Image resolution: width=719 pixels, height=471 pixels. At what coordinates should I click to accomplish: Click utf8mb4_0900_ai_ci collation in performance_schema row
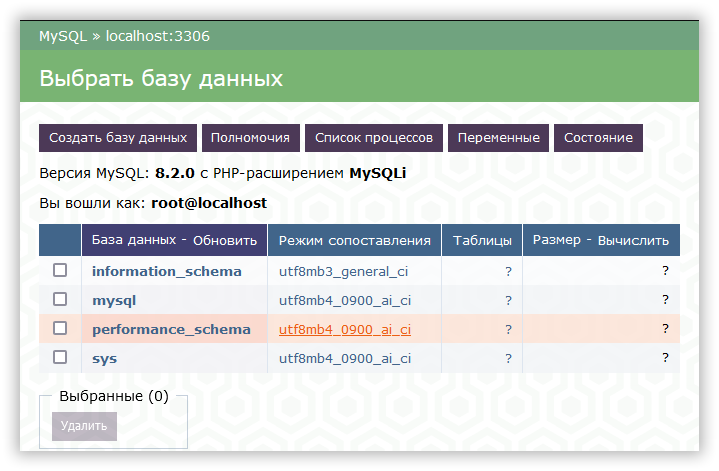coord(345,330)
